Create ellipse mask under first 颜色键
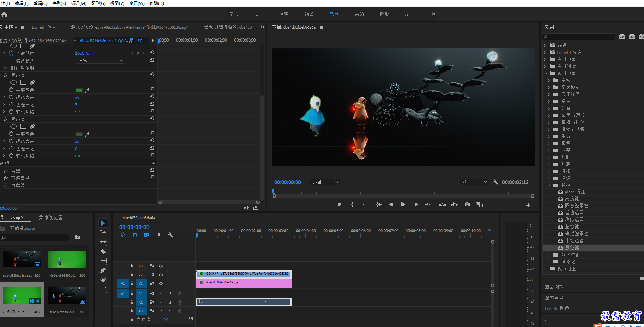 click(14, 82)
